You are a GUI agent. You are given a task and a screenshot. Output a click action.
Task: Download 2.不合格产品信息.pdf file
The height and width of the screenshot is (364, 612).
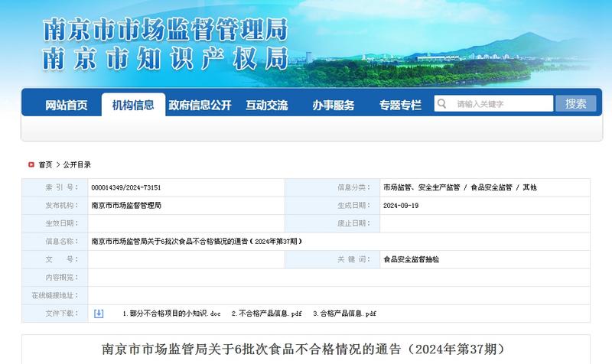[x=266, y=314]
